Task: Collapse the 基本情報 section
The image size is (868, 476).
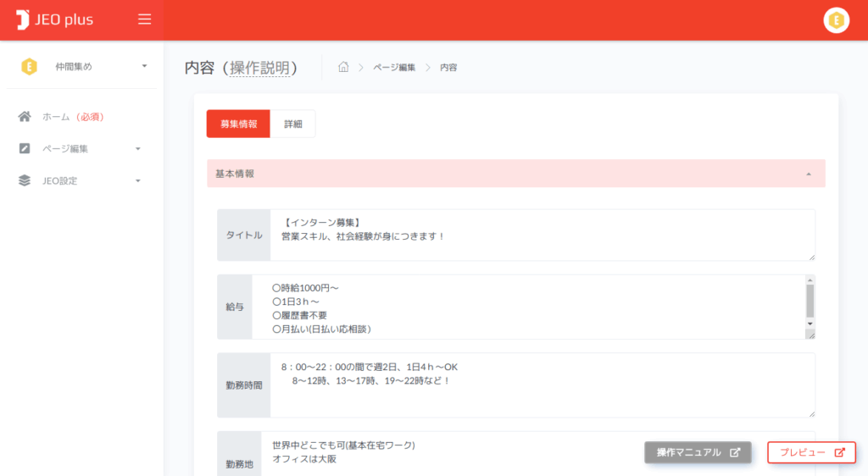Action: (809, 174)
